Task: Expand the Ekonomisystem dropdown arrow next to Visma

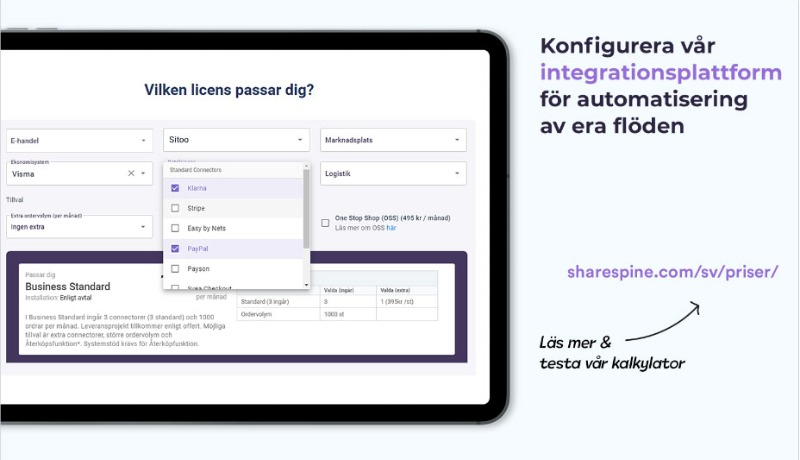Action: pos(143,173)
